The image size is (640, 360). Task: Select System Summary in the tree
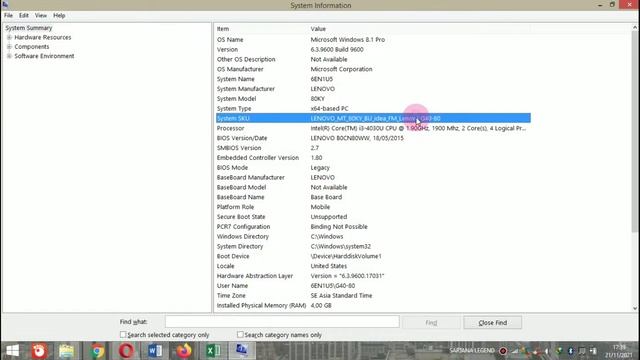coord(29,28)
